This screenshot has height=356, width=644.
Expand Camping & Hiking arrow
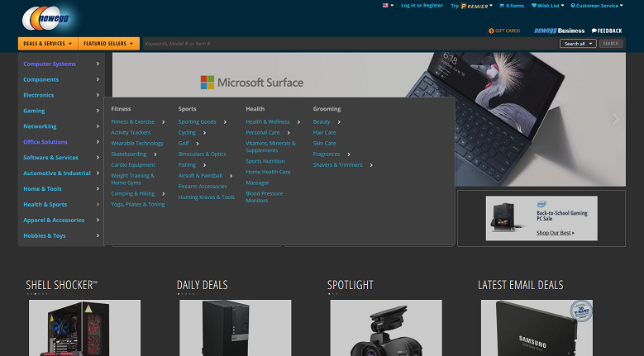click(164, 193)
